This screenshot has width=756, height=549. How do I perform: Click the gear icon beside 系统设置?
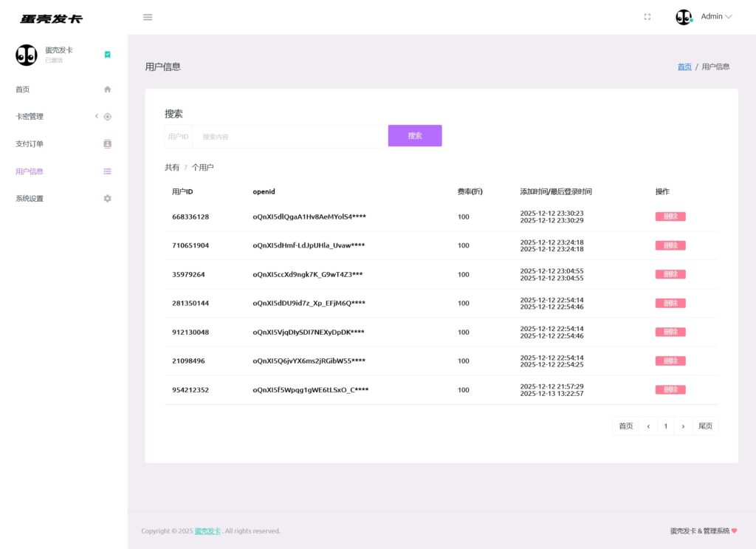(x=107, y=199)
